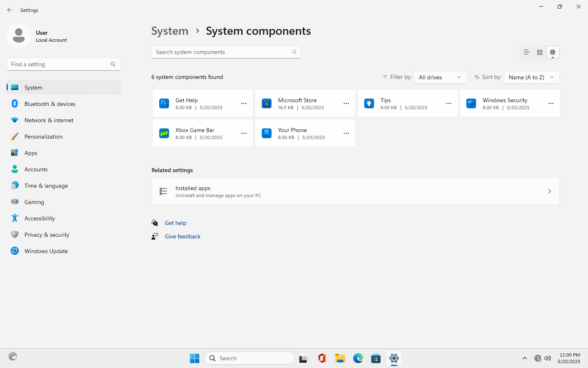
Task: Go to Gaming settings
Action: click(64, 202)
